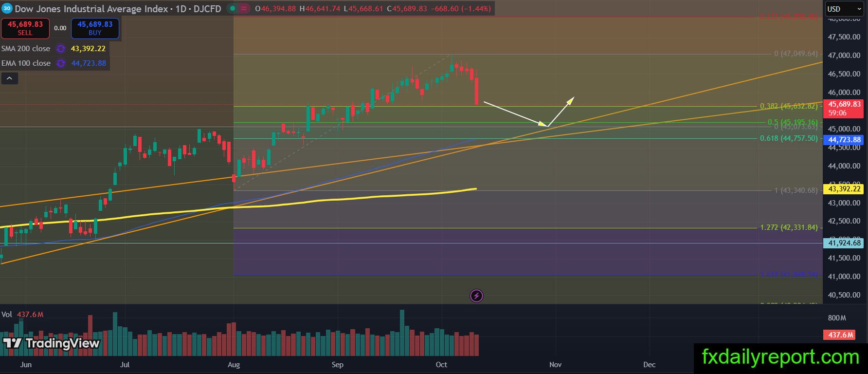
Task: Click the Close value C45,689.83
Action: pyautogui.click(x=407, y=9)
